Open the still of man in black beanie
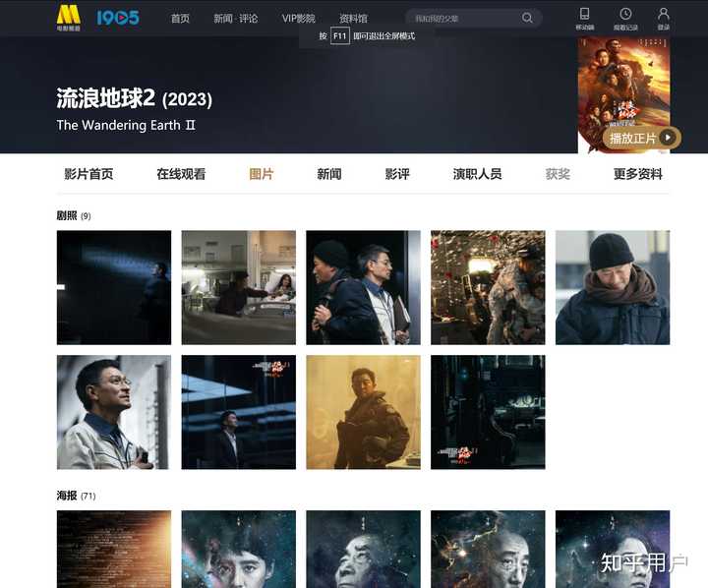The width and height of the screenshot is (708, 588). coord(613,288)
